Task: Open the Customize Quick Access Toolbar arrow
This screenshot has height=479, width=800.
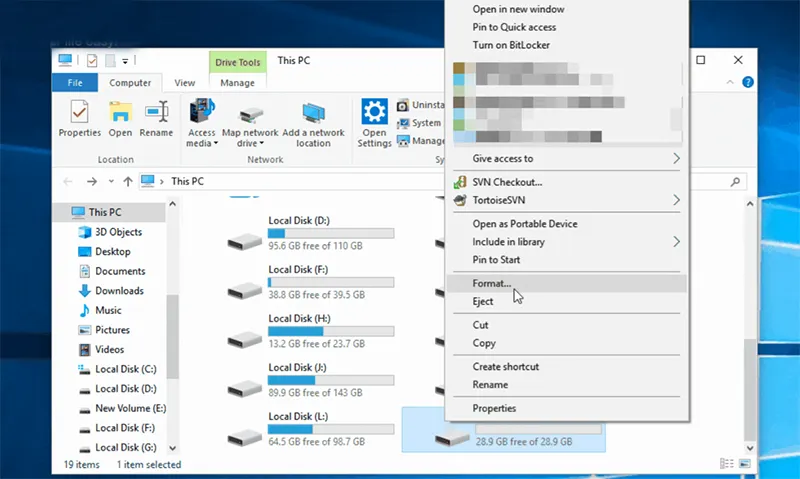Action: [125, 61]
